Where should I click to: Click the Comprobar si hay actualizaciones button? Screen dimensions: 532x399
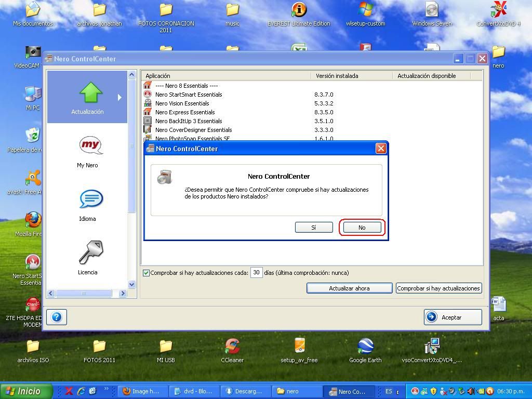pos(438,288)
